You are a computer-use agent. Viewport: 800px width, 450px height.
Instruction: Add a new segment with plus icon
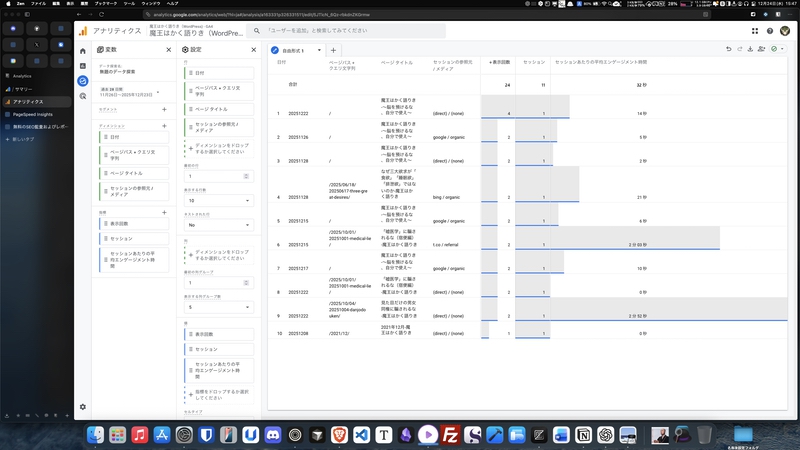[x=165, y=109]
